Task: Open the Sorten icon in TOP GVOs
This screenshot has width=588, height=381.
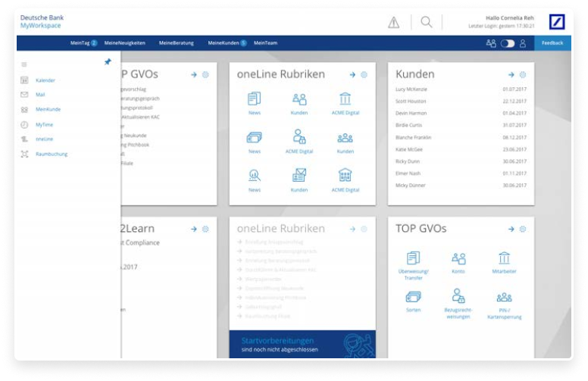Action: [x=414, y=297]
